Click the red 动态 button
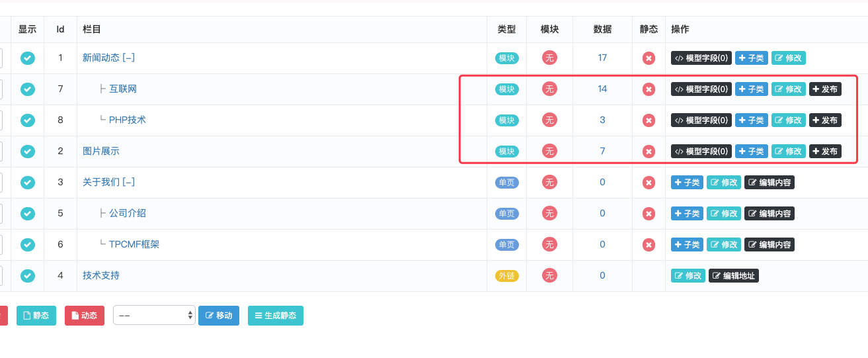868x358 pixels. (x=85, y=316)
